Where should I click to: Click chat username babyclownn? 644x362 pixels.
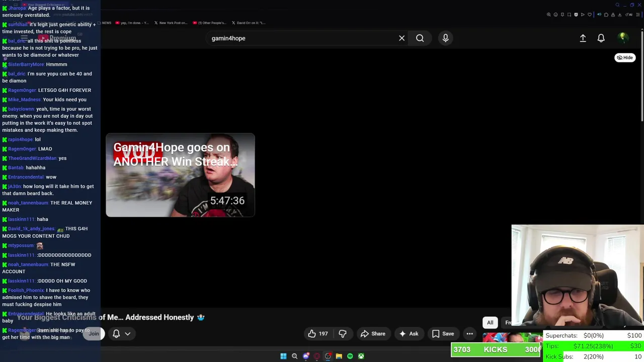(21, 109)
